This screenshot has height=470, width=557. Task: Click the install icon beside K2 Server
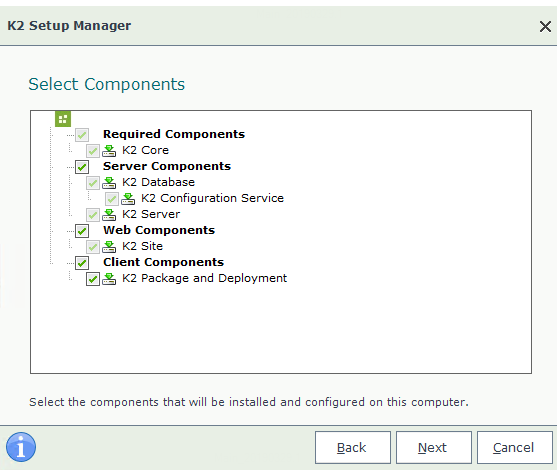(109, 215)
